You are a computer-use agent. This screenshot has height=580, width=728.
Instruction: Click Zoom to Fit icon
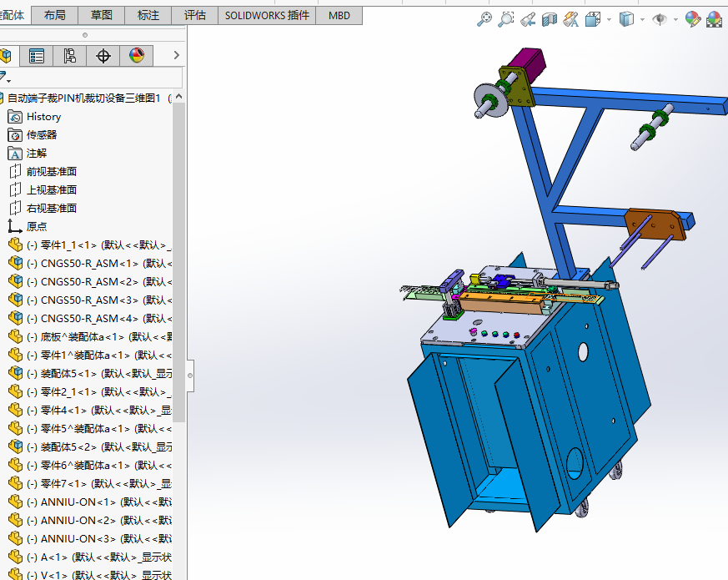pos(484,19)
